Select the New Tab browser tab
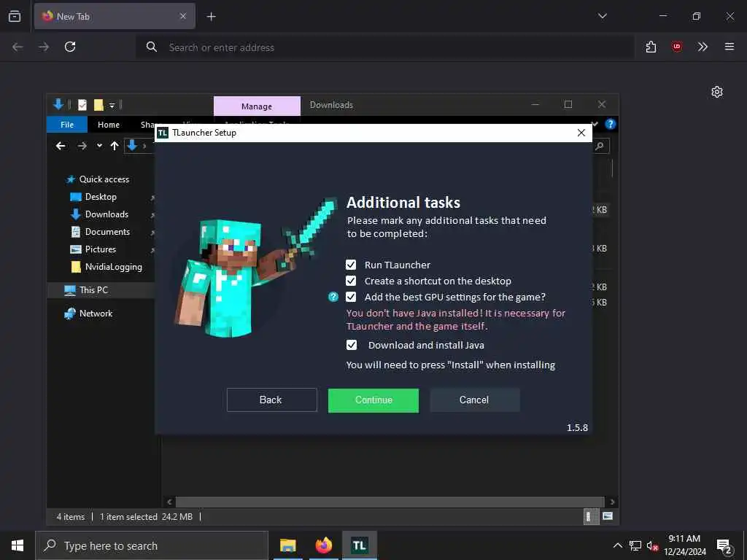This screenshot has width=747, height=560. [x=115, y=16]
